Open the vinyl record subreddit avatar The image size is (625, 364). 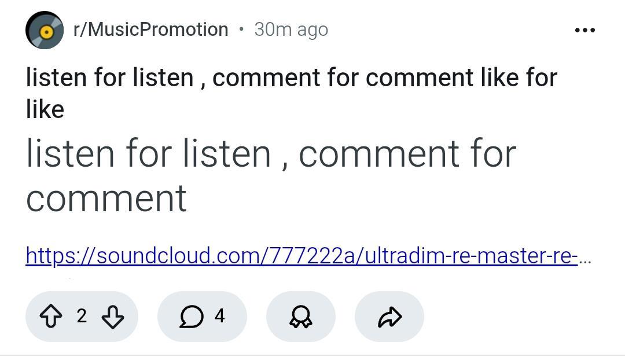45,30
